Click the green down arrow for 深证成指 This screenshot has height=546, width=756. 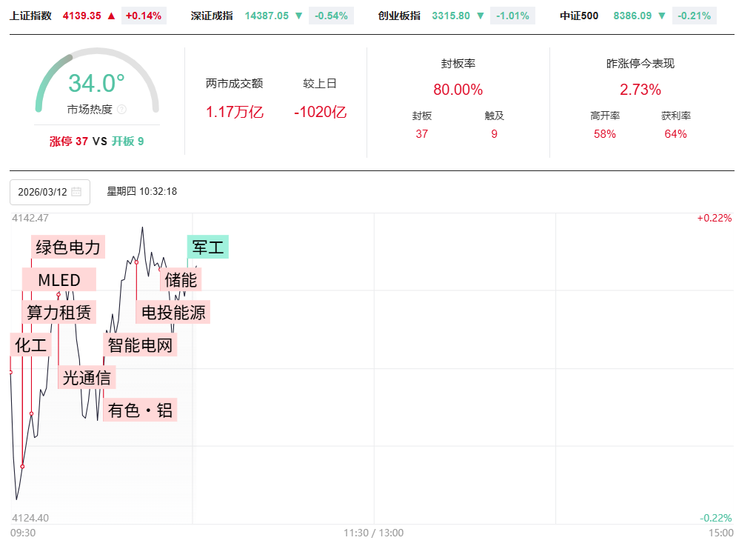point(298,16)
